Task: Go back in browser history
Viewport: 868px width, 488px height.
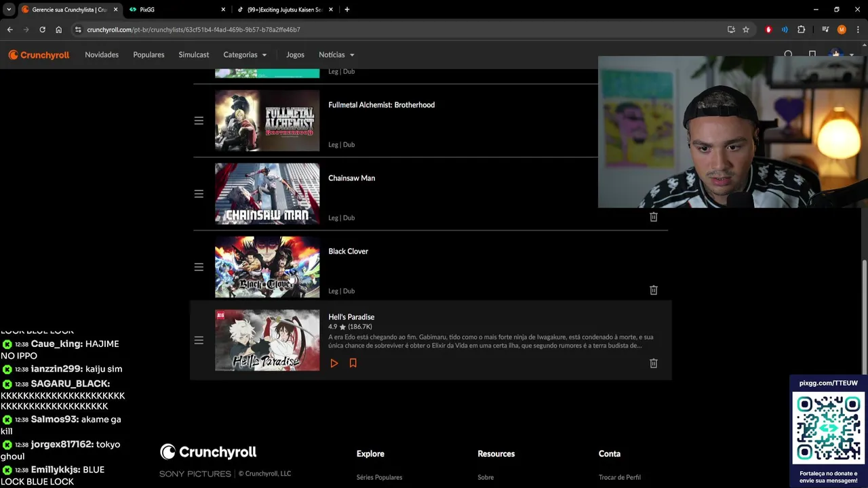Action: pyautogui.click(x=10, y=30)
